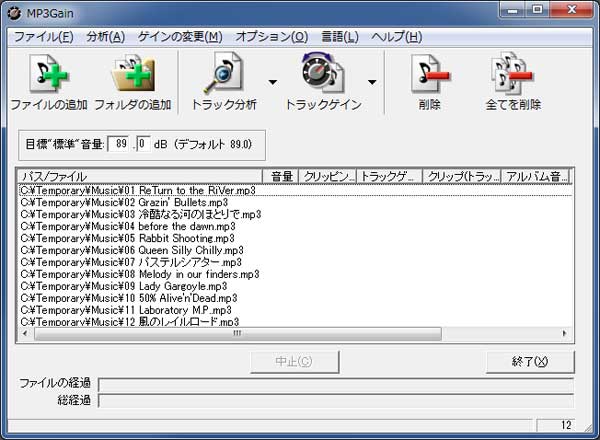Viewport: 600px width, 440px height.
Task: Sort by the パス/ファイル column header
Action: point(140,176)
